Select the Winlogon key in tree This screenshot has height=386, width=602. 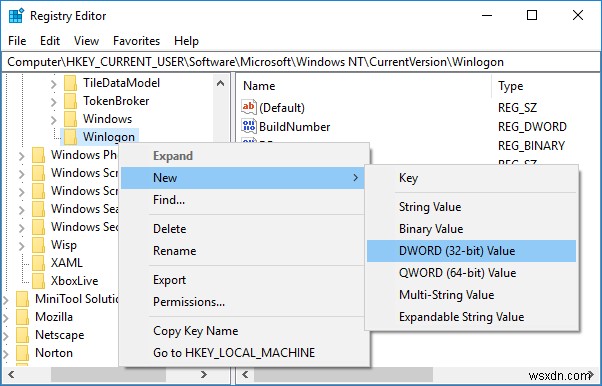109,137
